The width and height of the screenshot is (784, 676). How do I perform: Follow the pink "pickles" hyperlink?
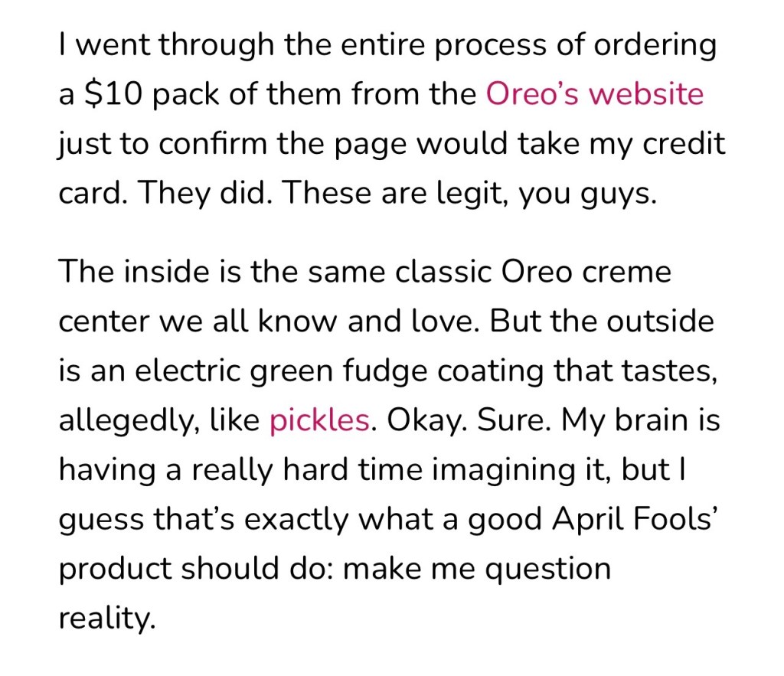tap(319, 420)
